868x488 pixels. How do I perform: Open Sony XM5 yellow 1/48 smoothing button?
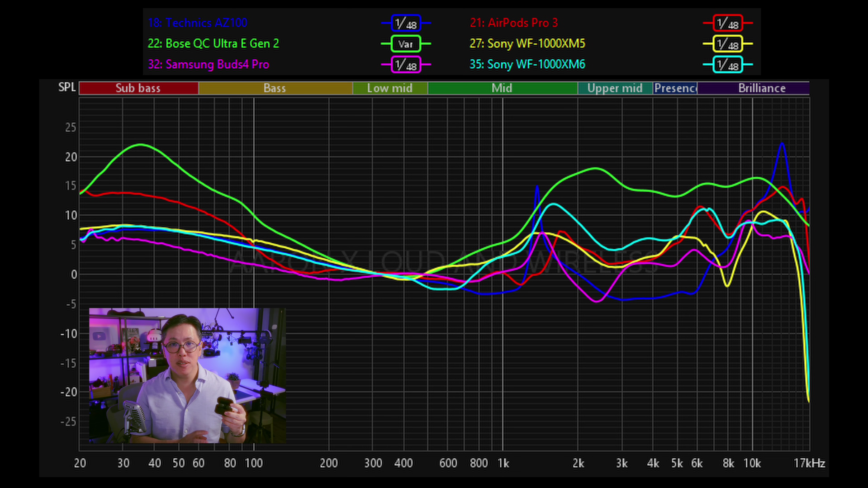pyautogui.click(x=728, y=44)
